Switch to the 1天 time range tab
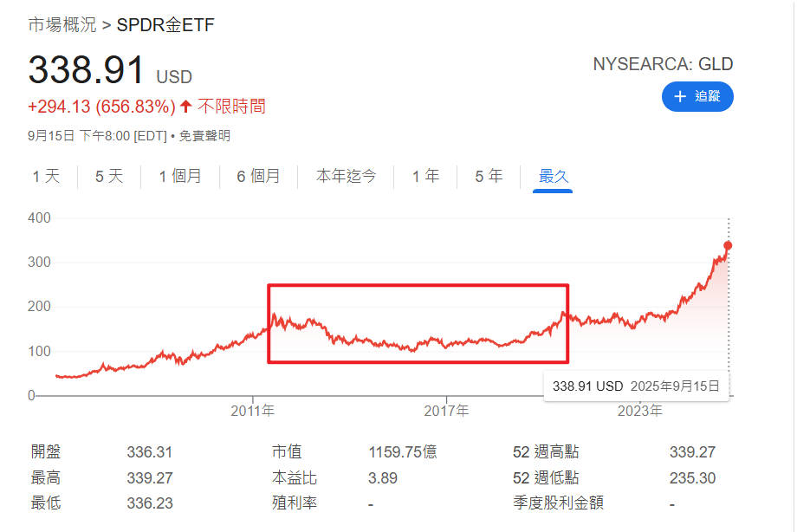The image size is (797, 532). [46, 177]
